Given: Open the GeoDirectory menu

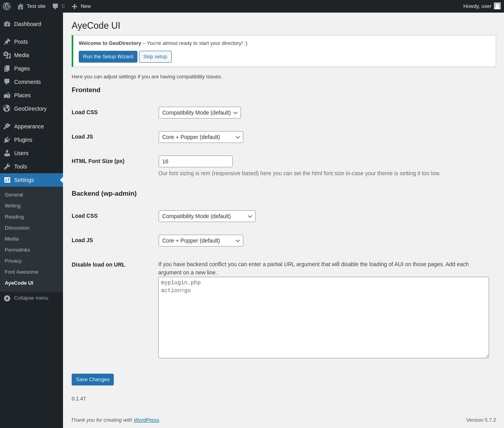Looking at the screenshot, I should tap(31, 109).
